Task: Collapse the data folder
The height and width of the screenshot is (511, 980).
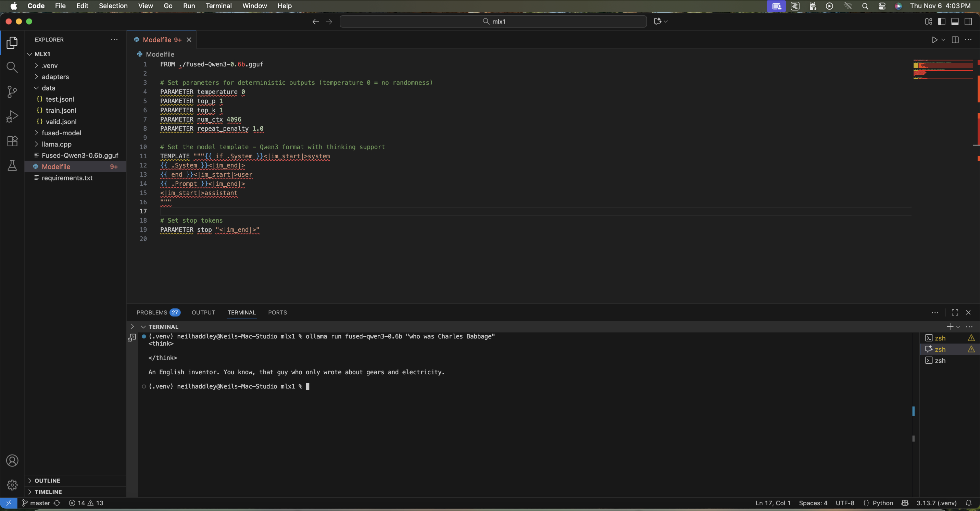Action: click(x=48, y=88)
